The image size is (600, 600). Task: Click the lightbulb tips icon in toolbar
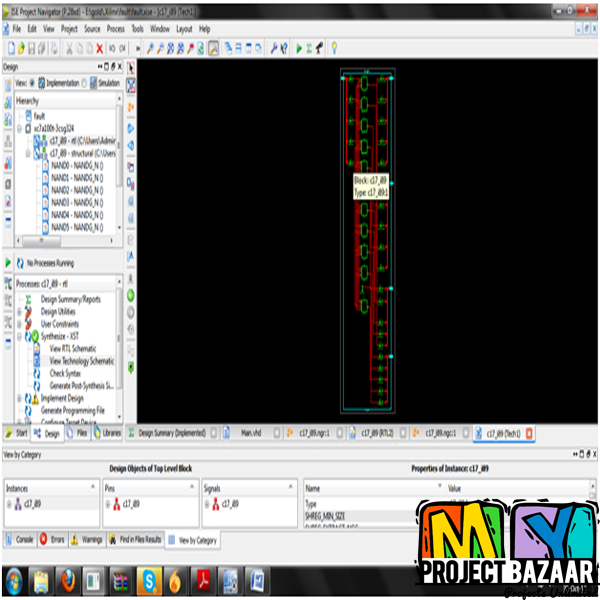point(333,48)
